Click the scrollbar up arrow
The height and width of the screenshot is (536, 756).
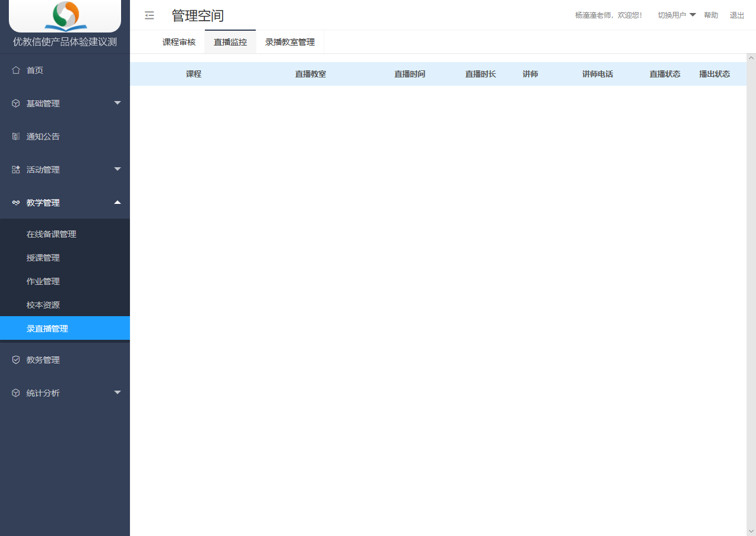click(x=751, y=58)
